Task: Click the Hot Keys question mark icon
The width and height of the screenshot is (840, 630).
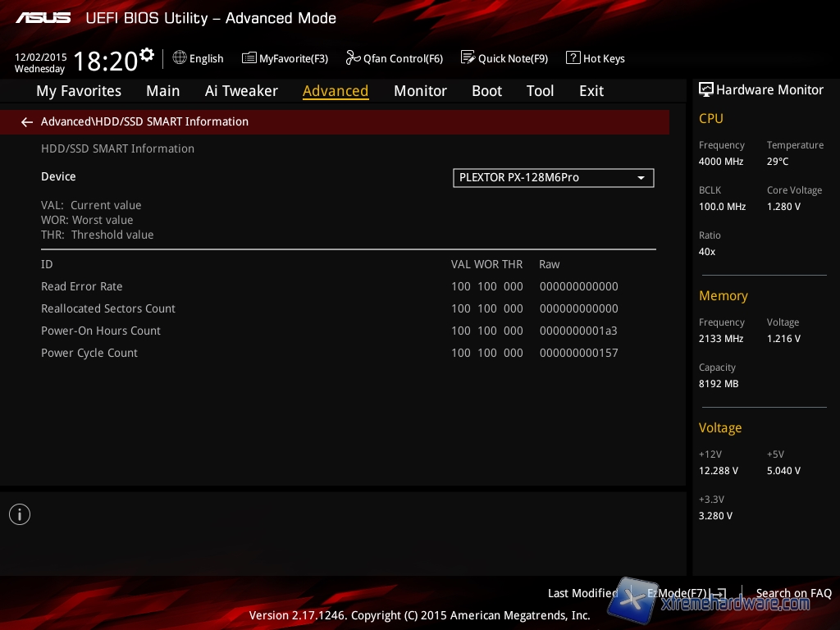Action: click(x=573, y=58)
